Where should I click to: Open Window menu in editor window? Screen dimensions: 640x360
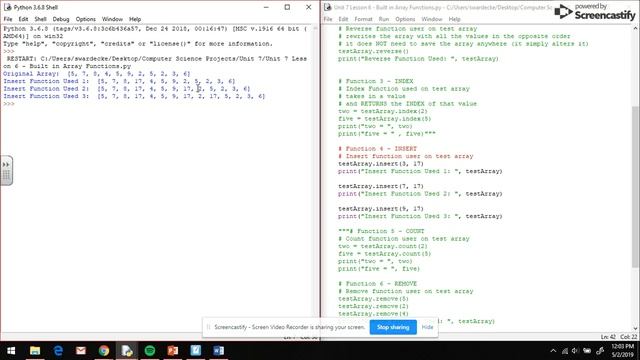click(432, 19)
